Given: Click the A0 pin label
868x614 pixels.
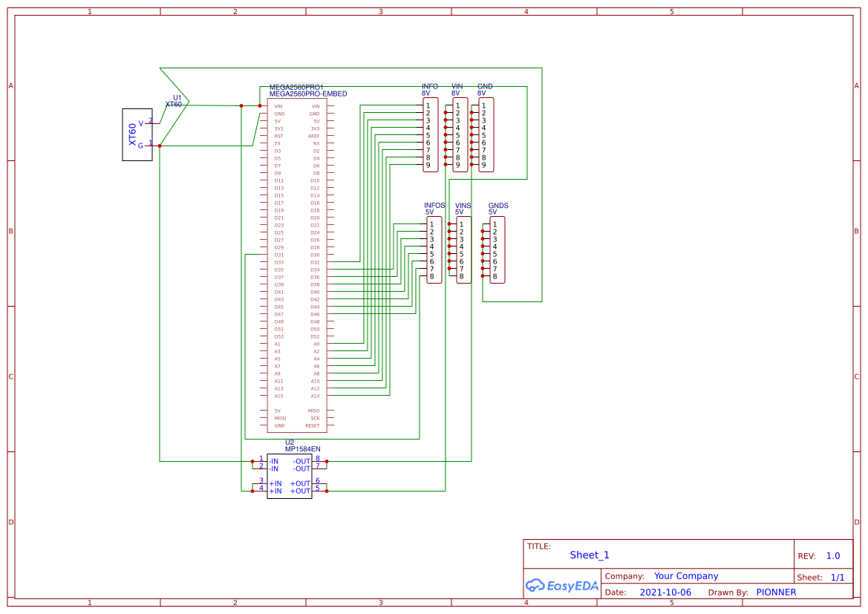Looking at the screenshot, I should (316, 344).
